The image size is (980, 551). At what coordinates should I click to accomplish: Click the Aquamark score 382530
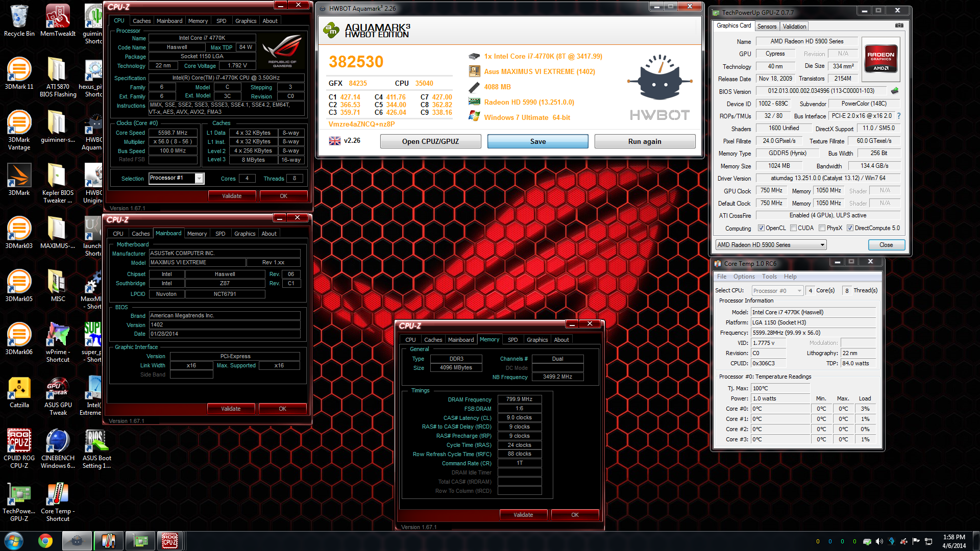pyautogui.click(x=356, y=62)
